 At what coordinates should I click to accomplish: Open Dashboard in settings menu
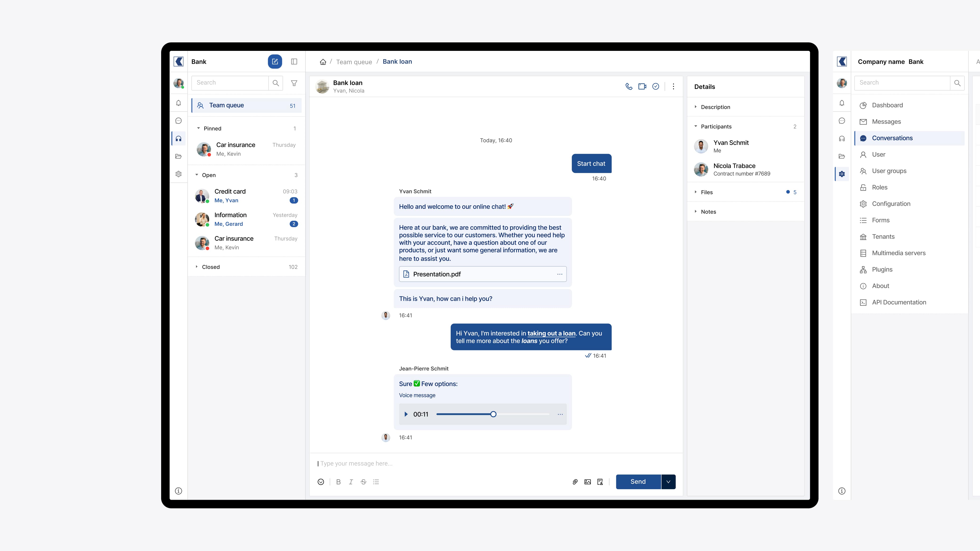pos(887,105)
